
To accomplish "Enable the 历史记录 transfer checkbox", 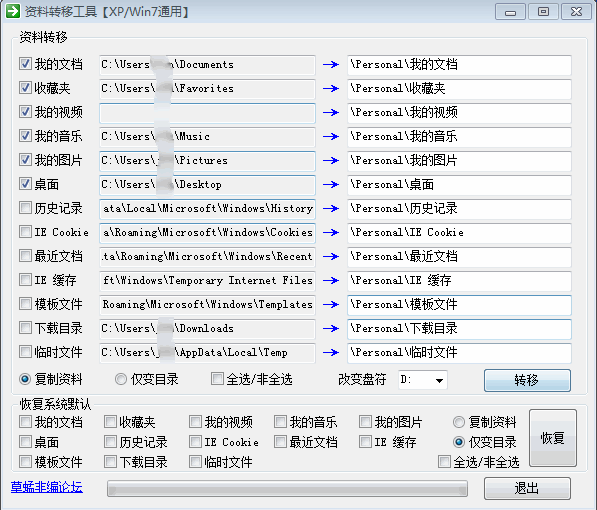I will pyautogui.click(x=25, y=208).
